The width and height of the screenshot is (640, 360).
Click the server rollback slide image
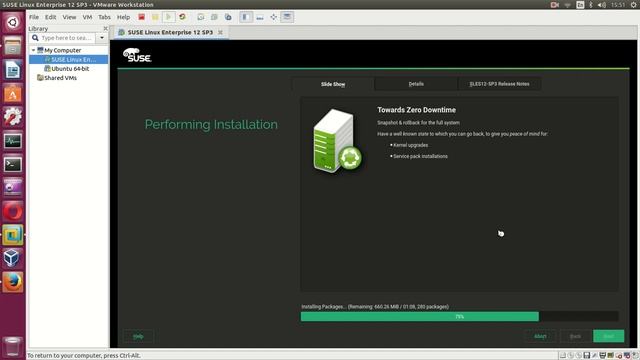[337, 141]
